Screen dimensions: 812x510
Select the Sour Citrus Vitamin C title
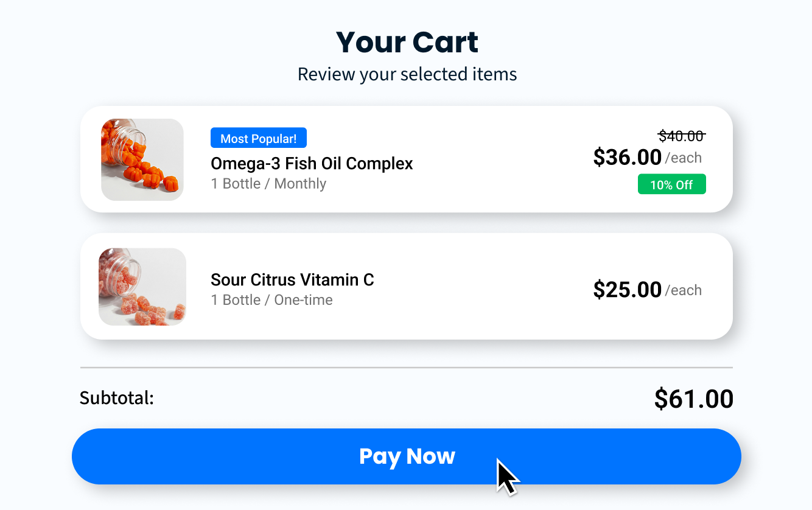292,279
